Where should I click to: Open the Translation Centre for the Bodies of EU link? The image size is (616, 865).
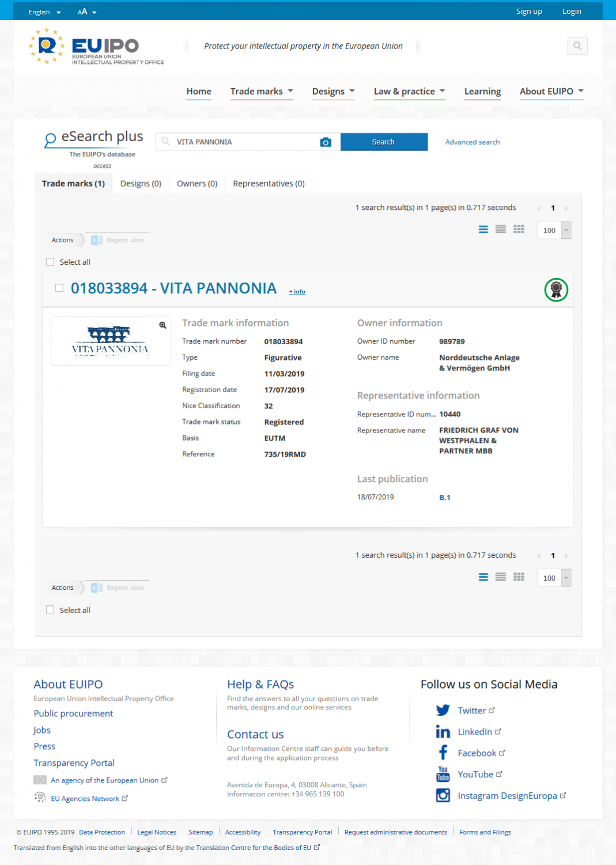click(x=254, y=848)
